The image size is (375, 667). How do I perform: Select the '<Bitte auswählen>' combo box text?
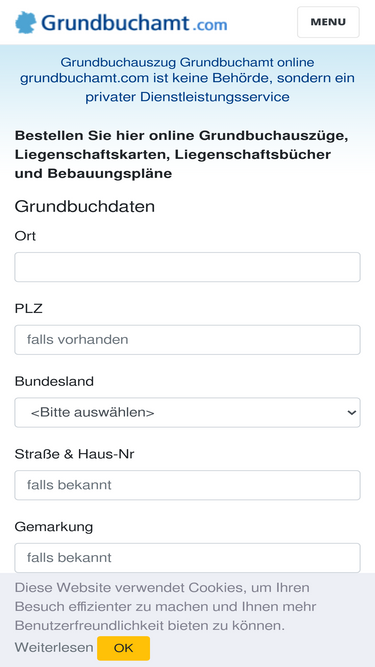(92, 413)
